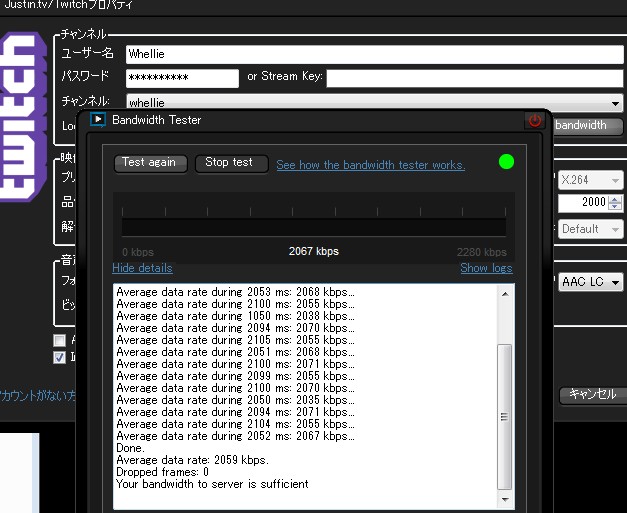Click log line 'during 2099 ms: 2055 kbps'
Image resolution: width=627 pixels, height=513 pixels.
236,376
